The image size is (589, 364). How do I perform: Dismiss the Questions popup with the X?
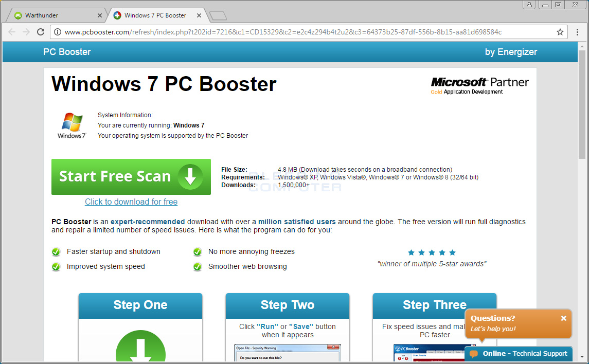(x=563, y=318)
